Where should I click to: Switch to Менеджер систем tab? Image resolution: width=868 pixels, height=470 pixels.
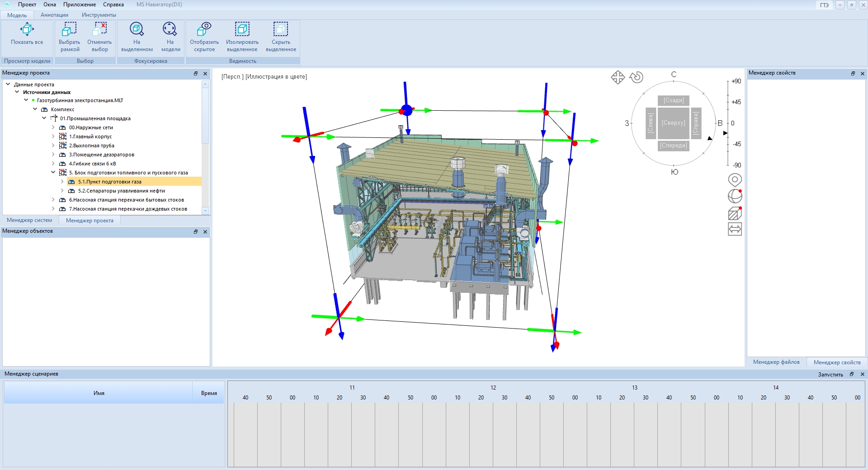tap(29, 221)
